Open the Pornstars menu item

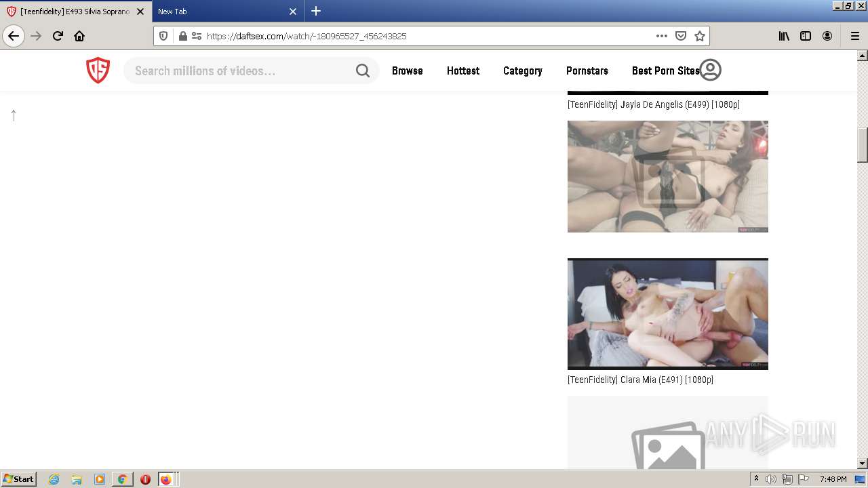tap(587, 70)
